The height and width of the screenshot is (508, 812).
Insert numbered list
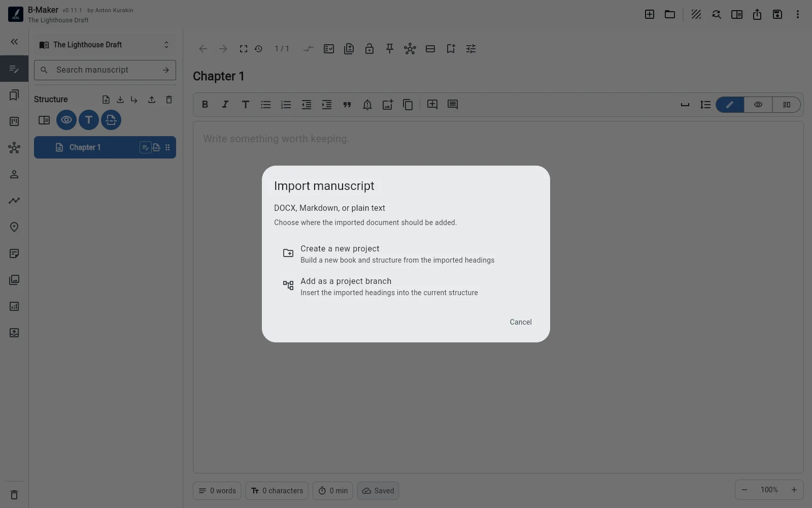click(x=286, y=105)
